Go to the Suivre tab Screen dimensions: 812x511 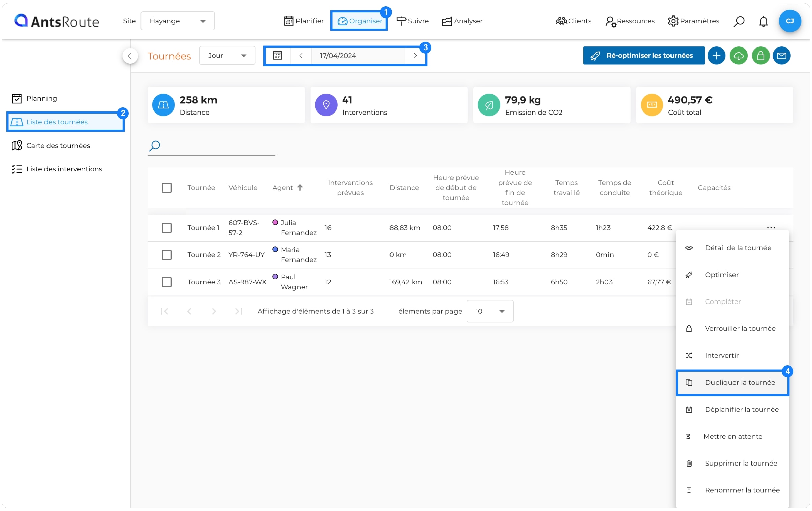(x=412, y=21)
